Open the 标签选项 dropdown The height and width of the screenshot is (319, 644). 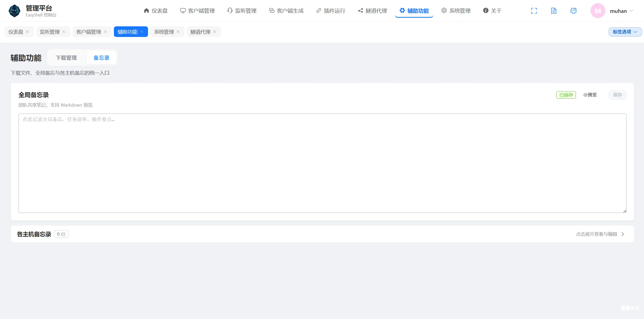tap(625, 32)
